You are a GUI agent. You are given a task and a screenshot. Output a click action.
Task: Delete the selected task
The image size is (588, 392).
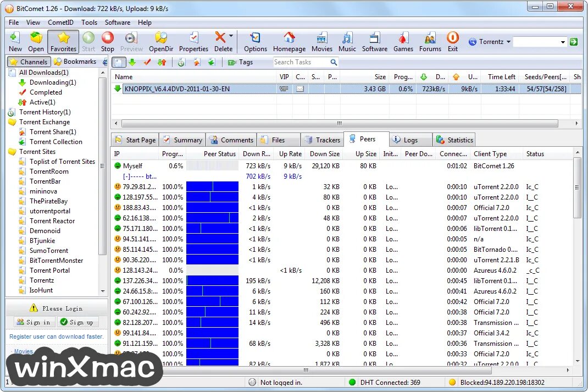223,42
